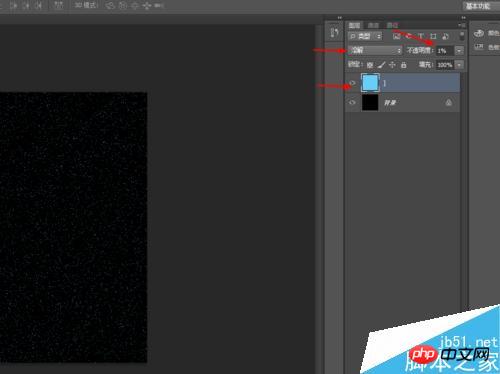Screen dimensions: 500x374
Task: Hide layer 1 using its eye icon
Action: coord(352,83)
